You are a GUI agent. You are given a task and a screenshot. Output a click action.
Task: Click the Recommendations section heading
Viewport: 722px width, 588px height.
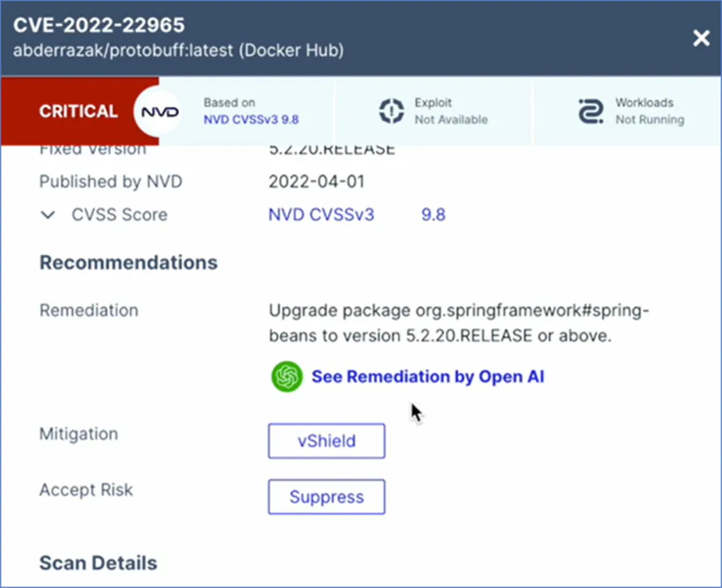pyautogui.click(x=128, y=262)
